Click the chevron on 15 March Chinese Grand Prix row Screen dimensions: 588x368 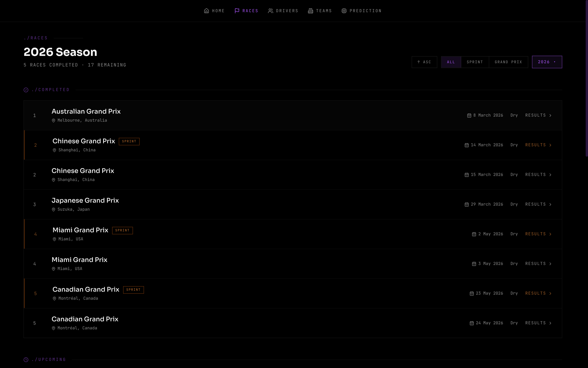click(x=550, y=175)
